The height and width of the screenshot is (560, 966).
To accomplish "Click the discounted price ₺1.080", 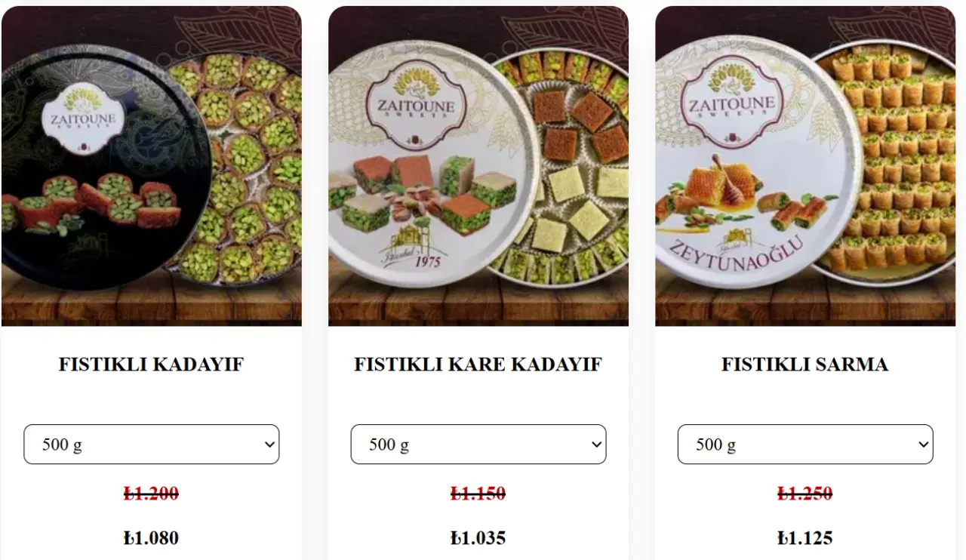I will click(152, 538).
